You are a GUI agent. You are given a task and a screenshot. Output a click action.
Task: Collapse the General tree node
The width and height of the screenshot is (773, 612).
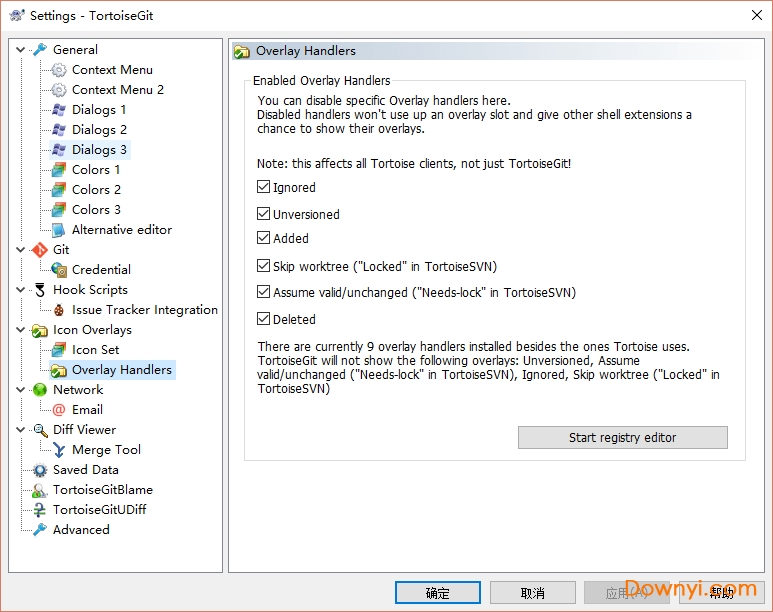[21, 49]
